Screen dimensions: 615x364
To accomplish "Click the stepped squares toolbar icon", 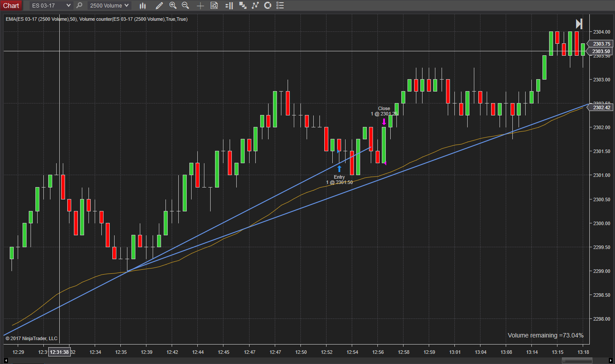I will pyautogui.click(x=242, y=6).
